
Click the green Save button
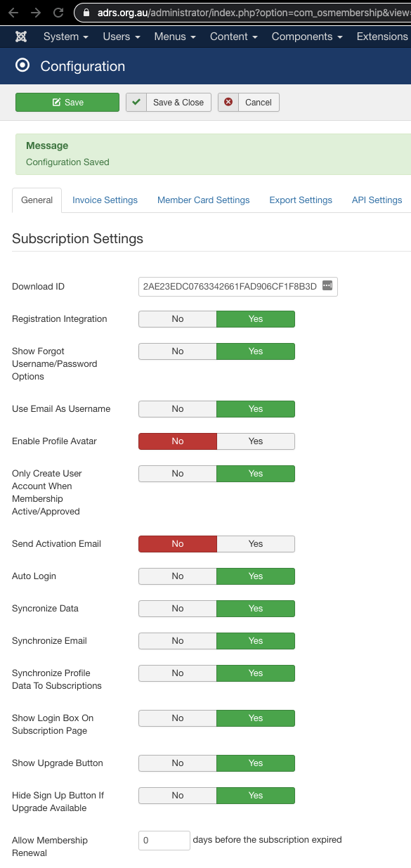(x=67, y=102)
